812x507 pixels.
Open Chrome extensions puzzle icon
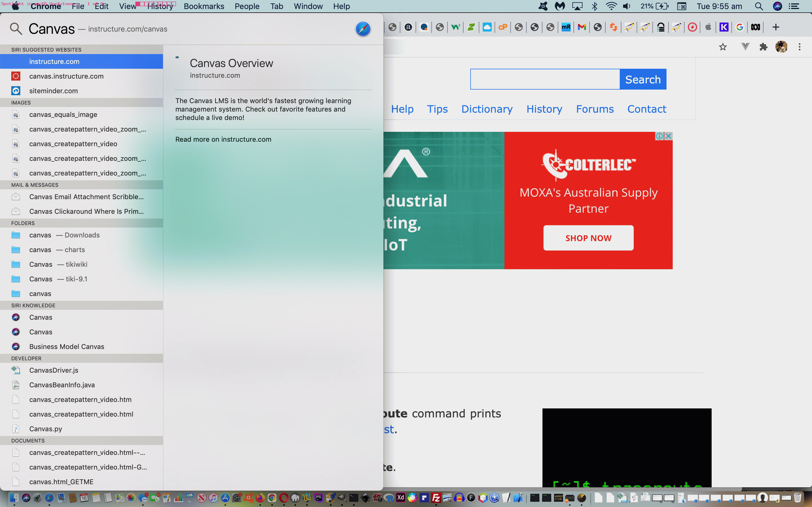(763, 47)
